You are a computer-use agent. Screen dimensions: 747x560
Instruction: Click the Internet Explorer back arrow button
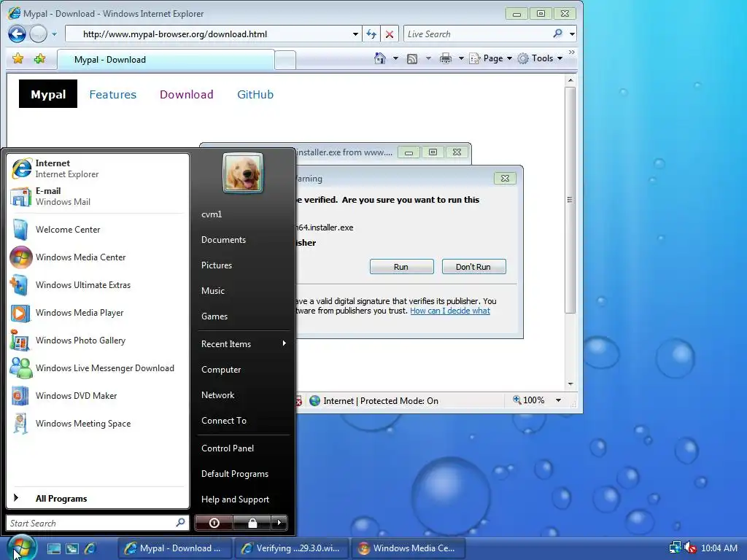pyautogui.click(x=18, y=34)
